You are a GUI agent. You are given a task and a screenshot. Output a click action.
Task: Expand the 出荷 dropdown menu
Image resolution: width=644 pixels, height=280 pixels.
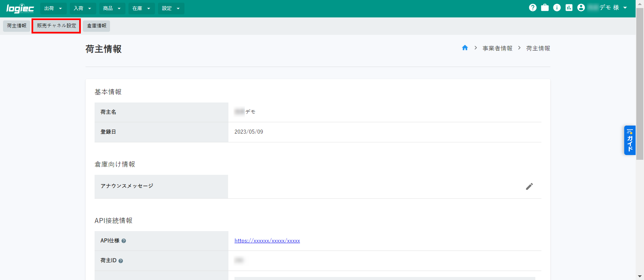53,8
